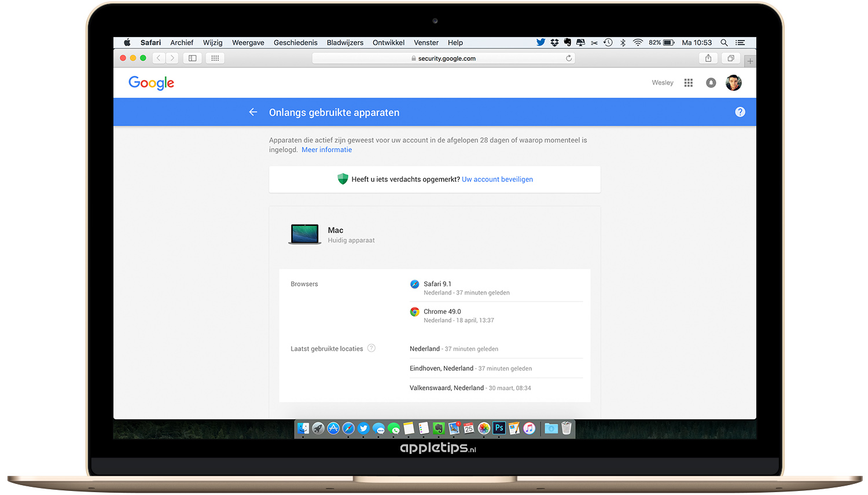Open iTunes from the dock
Viewport: 868px width, 495px height.
click(529, 428)
